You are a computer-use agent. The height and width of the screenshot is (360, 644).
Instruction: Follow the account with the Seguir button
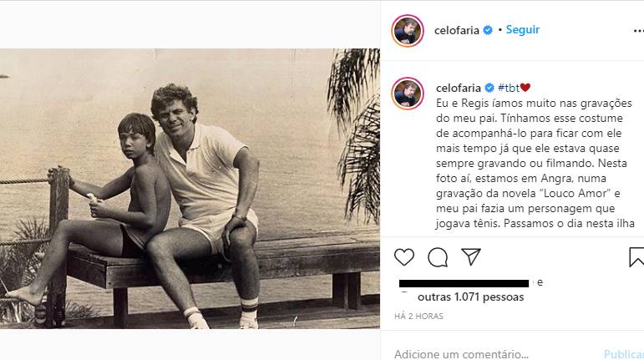tap(523, 30)
